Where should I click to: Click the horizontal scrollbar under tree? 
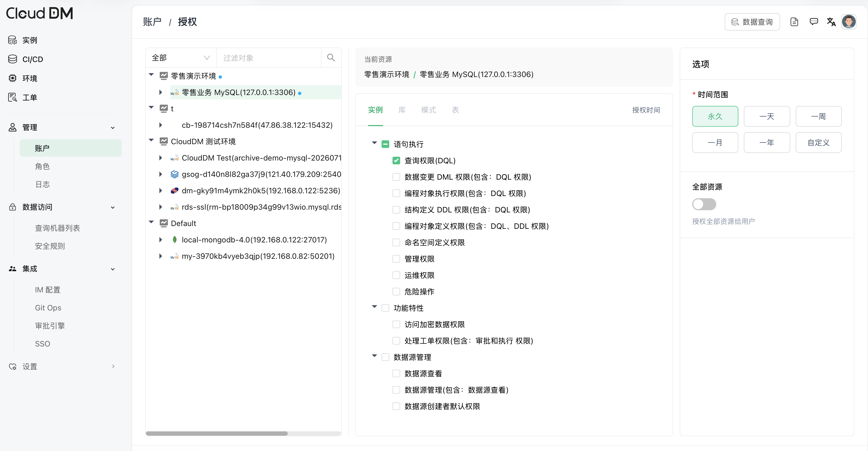(x=216, y=434)
